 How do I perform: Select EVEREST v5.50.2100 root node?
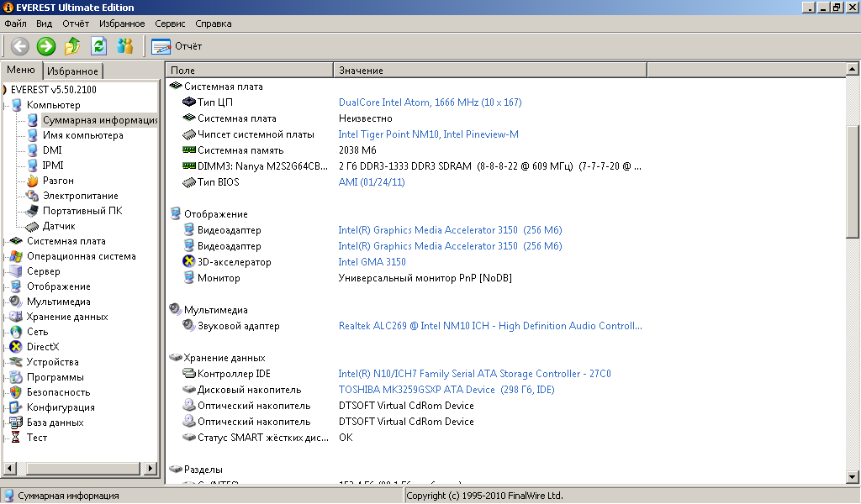[x=53, y=89]
